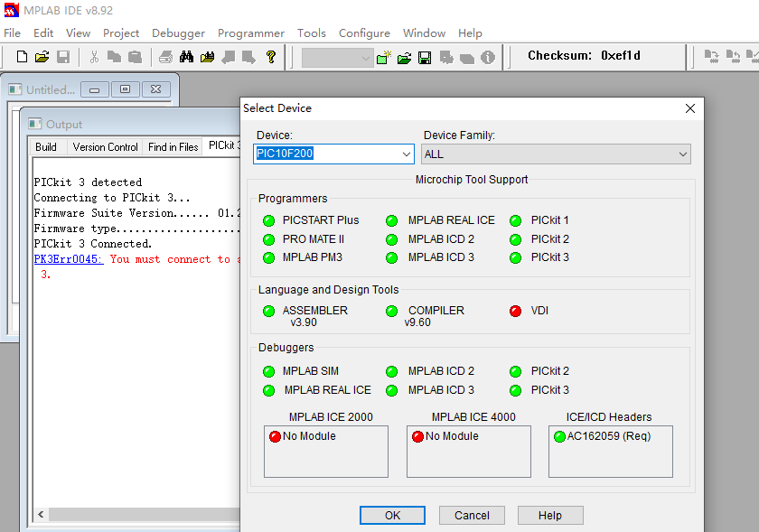Click the 'PICkit 3 detected' output line
The image size is (759, 532).
tap(88, 182)
